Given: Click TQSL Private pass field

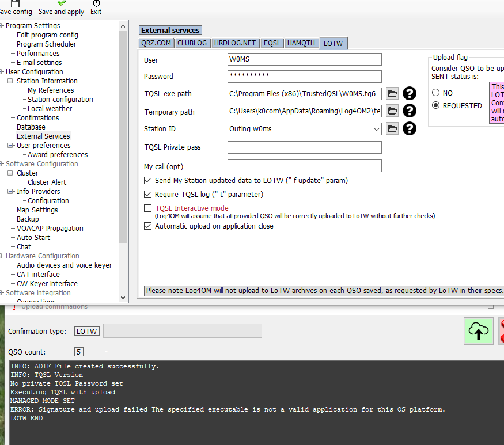Looking at the screenshot, I should pyautogui.click(x=304, y=147).
